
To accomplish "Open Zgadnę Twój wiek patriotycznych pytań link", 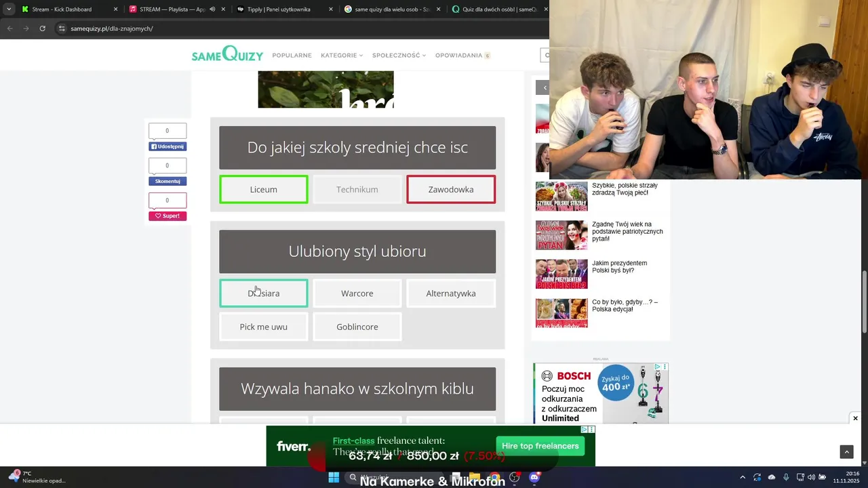I will point(627,231).
